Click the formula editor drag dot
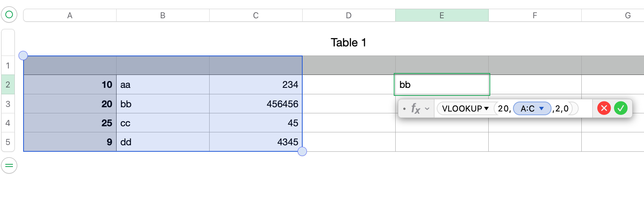The image size is (644, 197). pos(404,109)
